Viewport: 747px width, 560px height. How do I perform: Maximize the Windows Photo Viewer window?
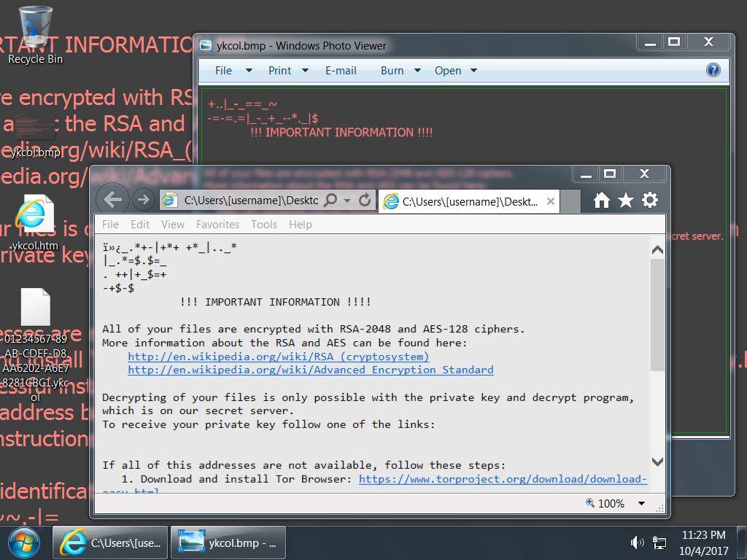coord(674,42)
